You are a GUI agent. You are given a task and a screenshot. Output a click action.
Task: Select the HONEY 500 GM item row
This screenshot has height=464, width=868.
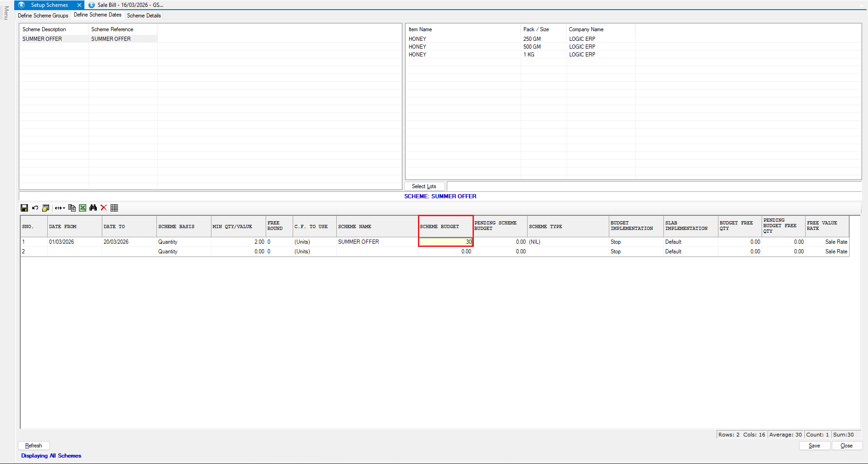tap(463, 47)
